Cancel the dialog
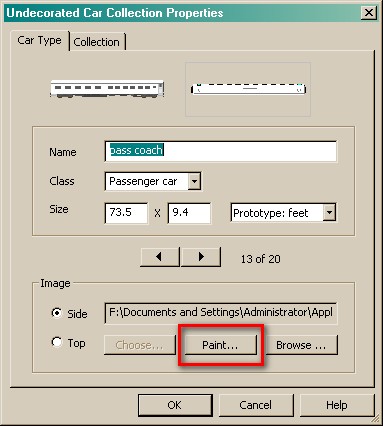Image resolution: width=383 pixels, height=426 pixels. (x=256, y=405)
